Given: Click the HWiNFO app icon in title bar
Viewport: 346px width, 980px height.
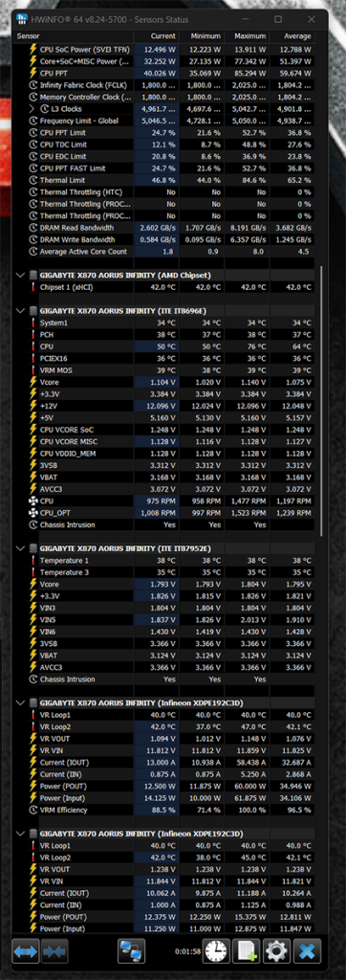Looking at the screenshot, I should click(23, 19).
